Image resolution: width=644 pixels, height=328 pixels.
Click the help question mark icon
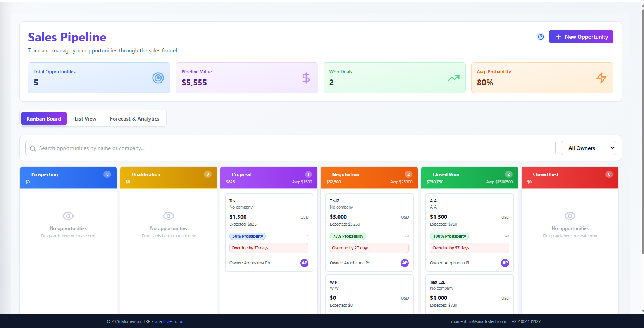click(x=541, y=37)
